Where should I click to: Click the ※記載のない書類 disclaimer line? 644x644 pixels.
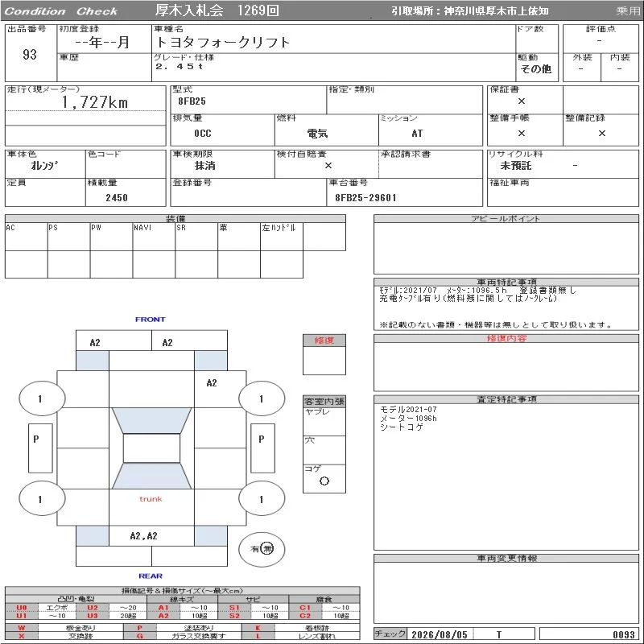[x=495, y=325]
